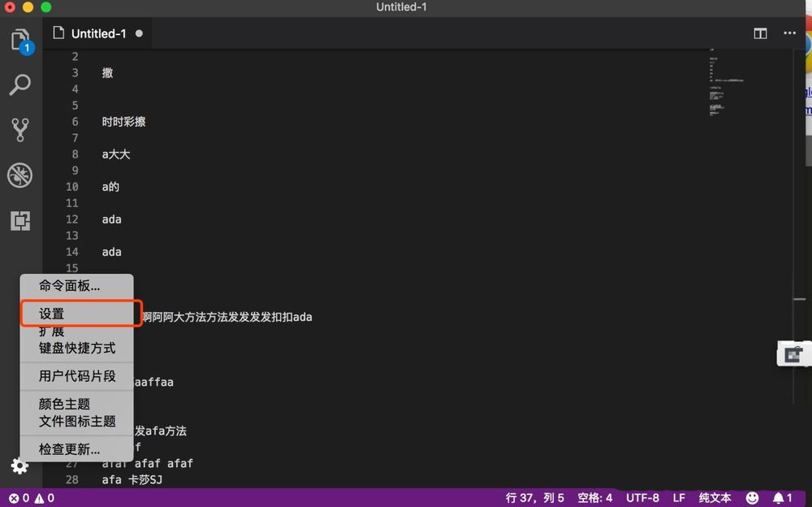812x507 pixels.
Task: Open the editor more actions menu
Action: pyautogui.click(x=788, y=33)
